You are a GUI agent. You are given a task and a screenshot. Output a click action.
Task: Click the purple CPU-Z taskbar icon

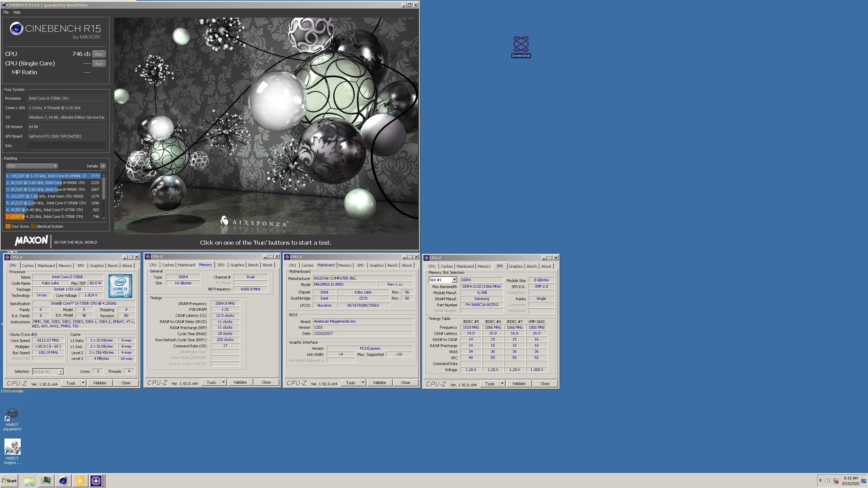tap(96, 481)
